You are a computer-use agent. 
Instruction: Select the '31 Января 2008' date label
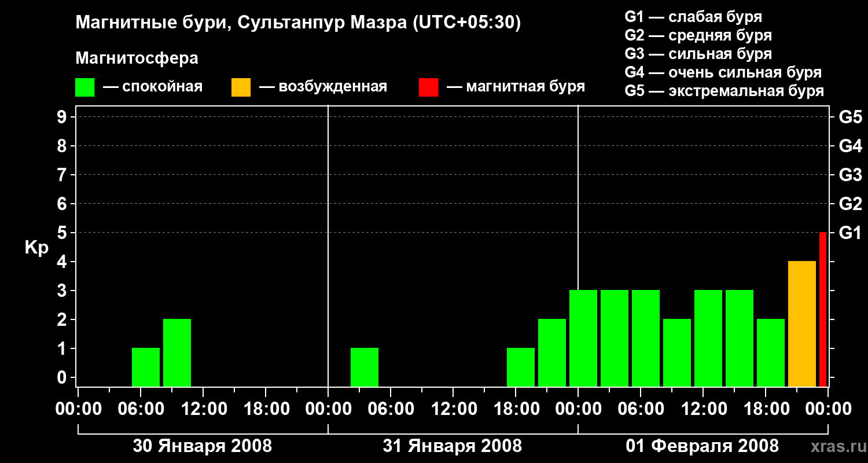tap(452, 446)
